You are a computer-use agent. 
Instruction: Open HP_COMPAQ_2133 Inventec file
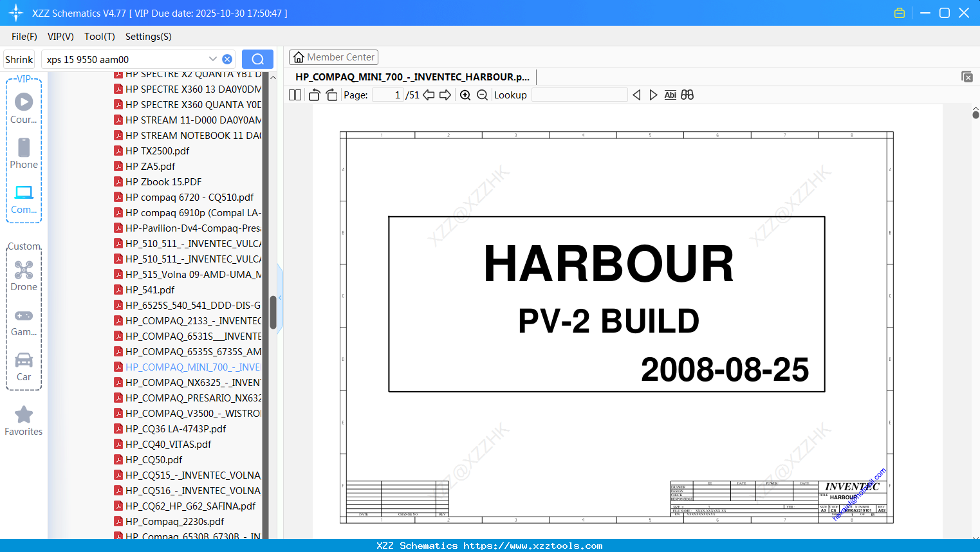(187, 320)
